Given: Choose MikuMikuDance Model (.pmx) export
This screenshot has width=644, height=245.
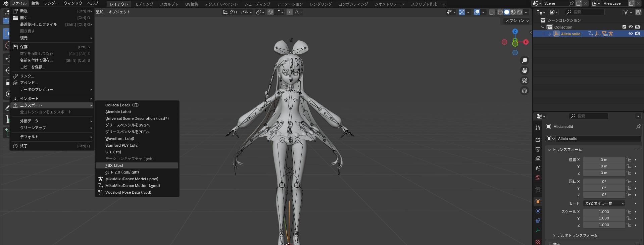Looking at the screenshot, I should [x=137, y=179].
